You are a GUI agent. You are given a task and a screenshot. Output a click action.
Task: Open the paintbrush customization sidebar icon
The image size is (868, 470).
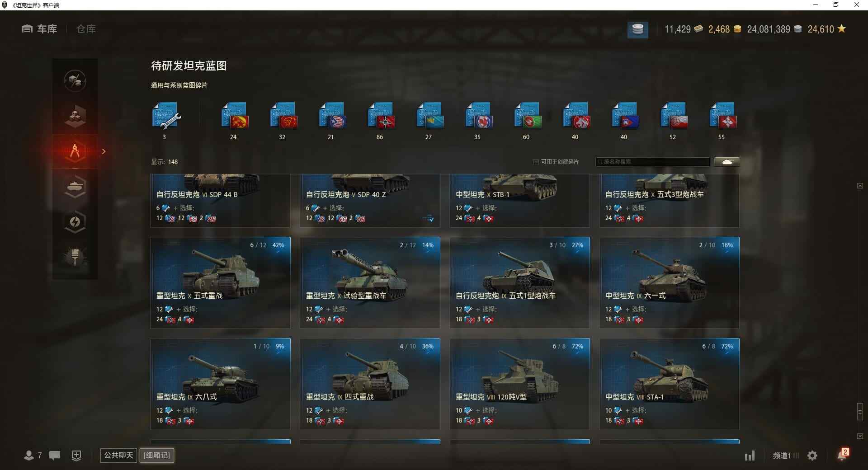click(x=75, y=257)
